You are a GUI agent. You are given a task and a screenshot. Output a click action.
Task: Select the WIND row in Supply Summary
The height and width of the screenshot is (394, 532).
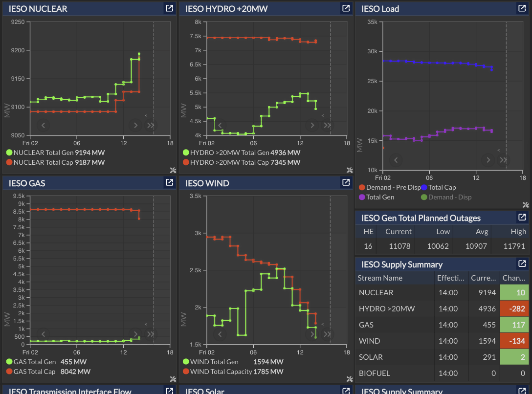[x=442, y=341]
